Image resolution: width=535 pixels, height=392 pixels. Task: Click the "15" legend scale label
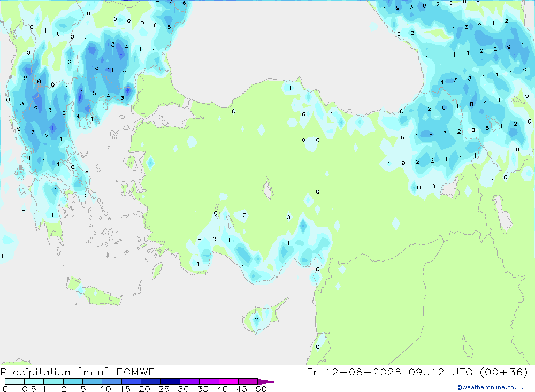125,389
